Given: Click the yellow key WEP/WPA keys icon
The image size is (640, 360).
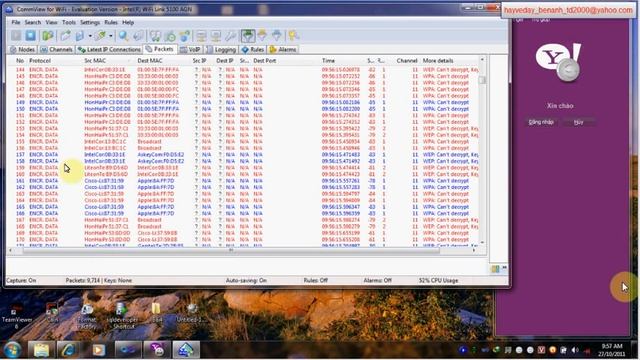Looking at the screenshot, I should pyautogui.click(x=293, y=36).
